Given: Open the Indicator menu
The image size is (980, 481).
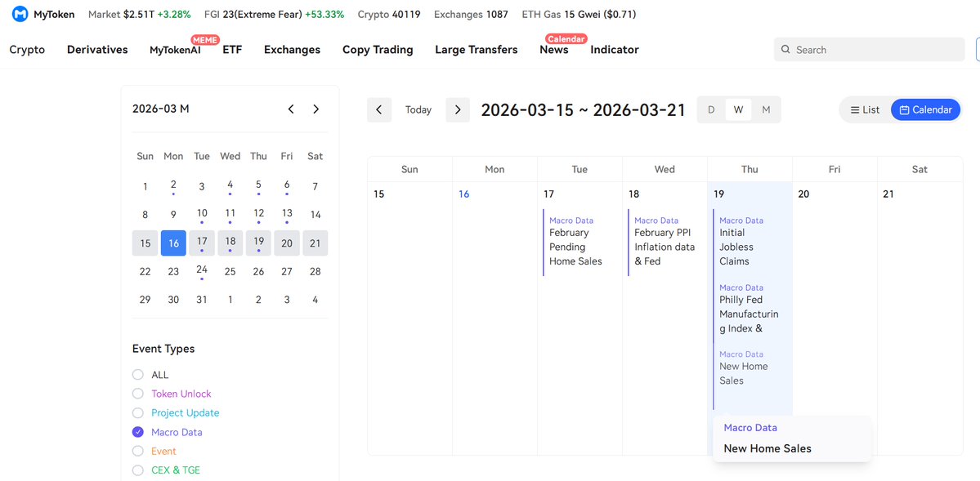Looking at the screenshot, I should (615, 49).
